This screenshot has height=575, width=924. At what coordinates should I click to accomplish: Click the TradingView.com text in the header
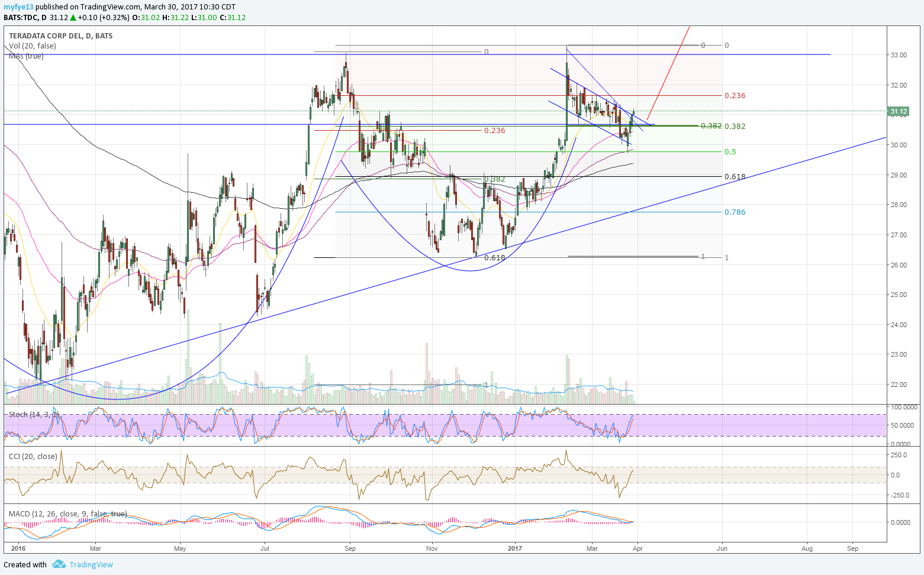(x=111, y=7)
